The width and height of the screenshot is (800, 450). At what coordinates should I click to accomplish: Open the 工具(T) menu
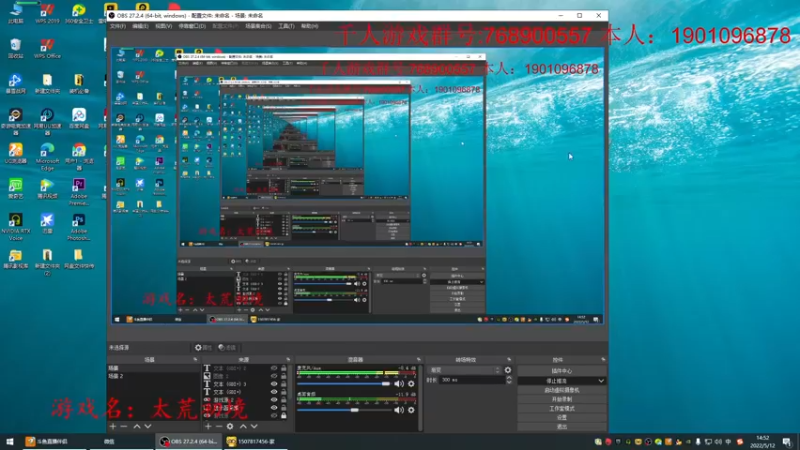tap(286, 26)
